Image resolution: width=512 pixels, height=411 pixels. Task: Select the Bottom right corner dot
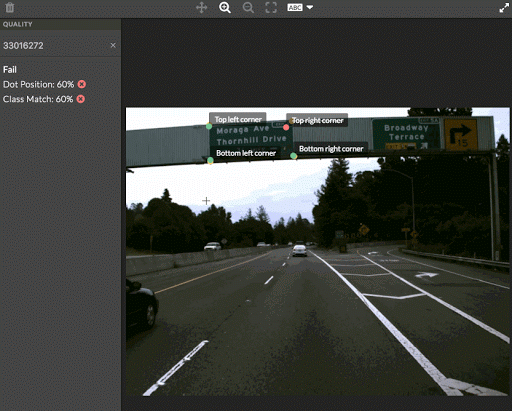(293, 156)
